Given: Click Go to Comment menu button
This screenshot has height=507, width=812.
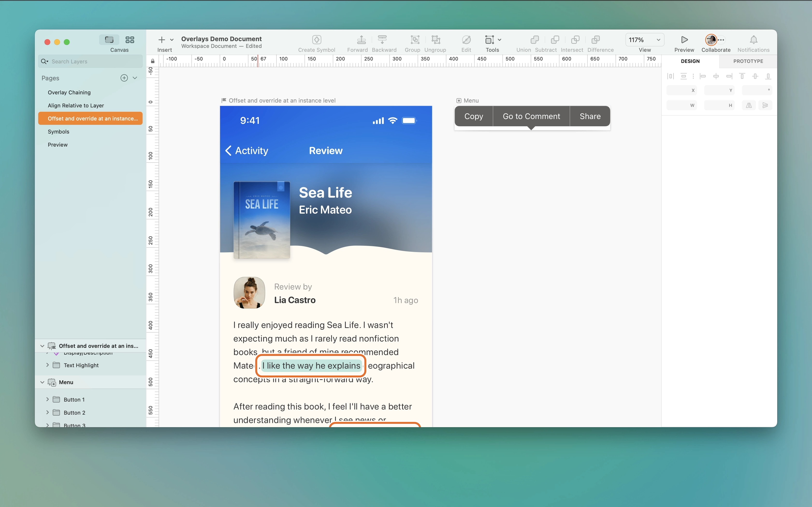Looking at the screenshot, I should tap(531, 116).
